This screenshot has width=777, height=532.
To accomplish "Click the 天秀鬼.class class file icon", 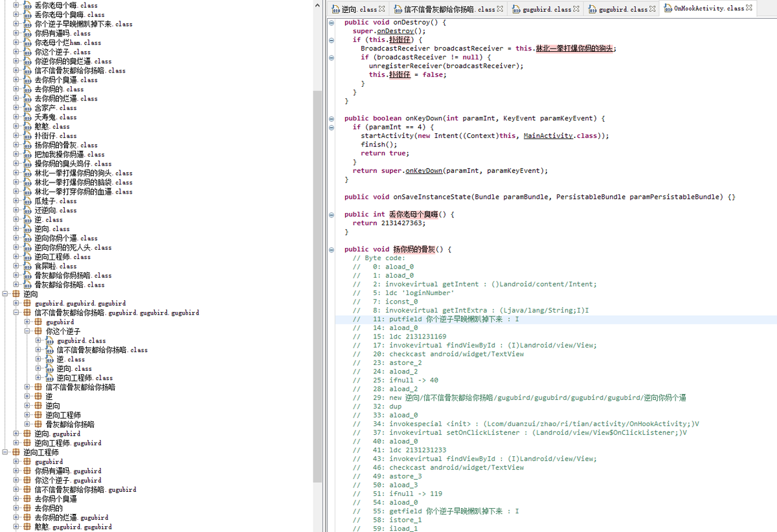I will click(x=28, y=118).
